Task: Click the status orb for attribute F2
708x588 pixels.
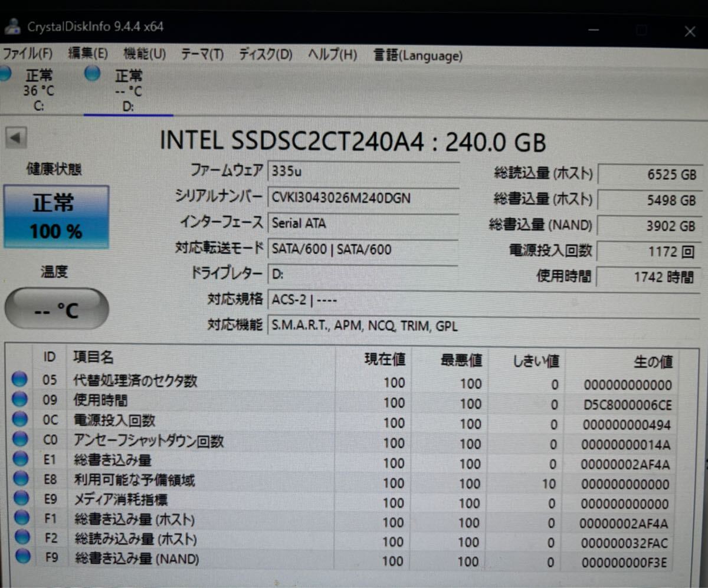Action: (x=22, y=537)
